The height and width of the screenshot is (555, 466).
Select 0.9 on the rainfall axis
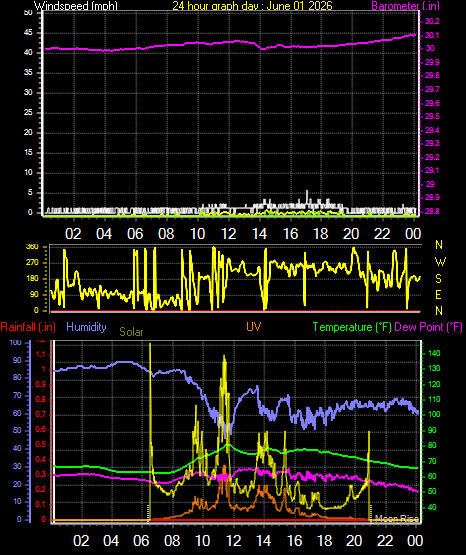[x=40, y=384]
